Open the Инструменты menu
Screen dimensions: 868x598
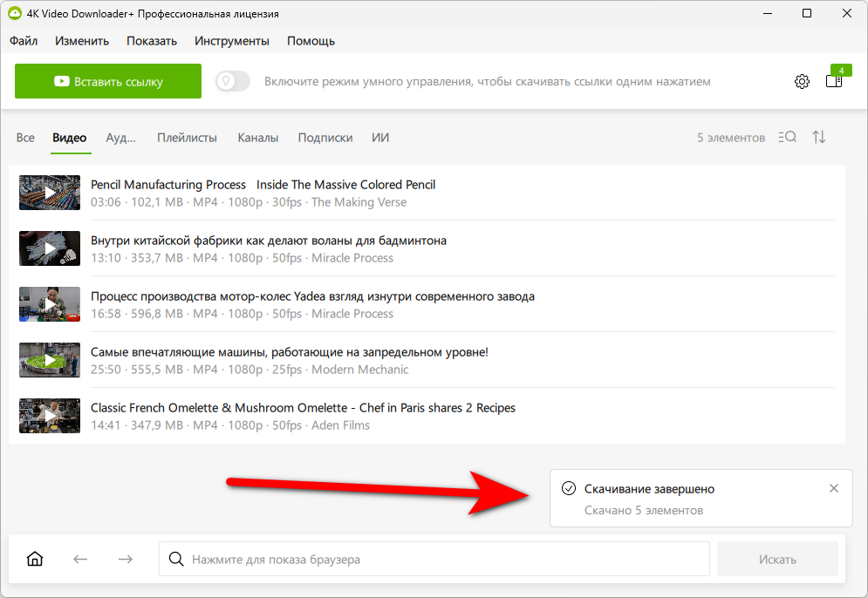point(232,41)
